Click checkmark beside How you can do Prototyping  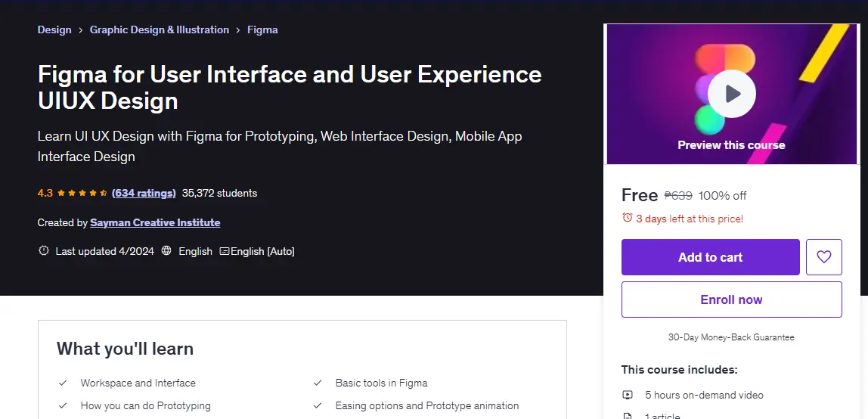63,405
